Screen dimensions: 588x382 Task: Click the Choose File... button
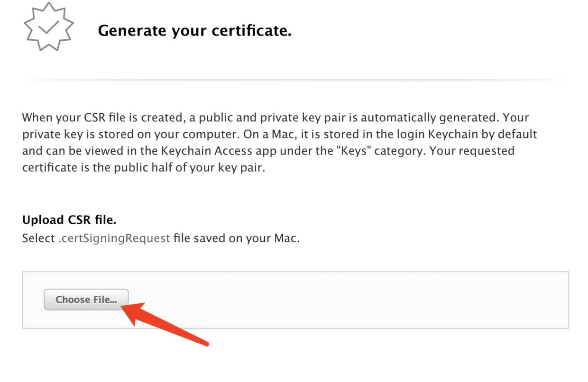[86, 300]
